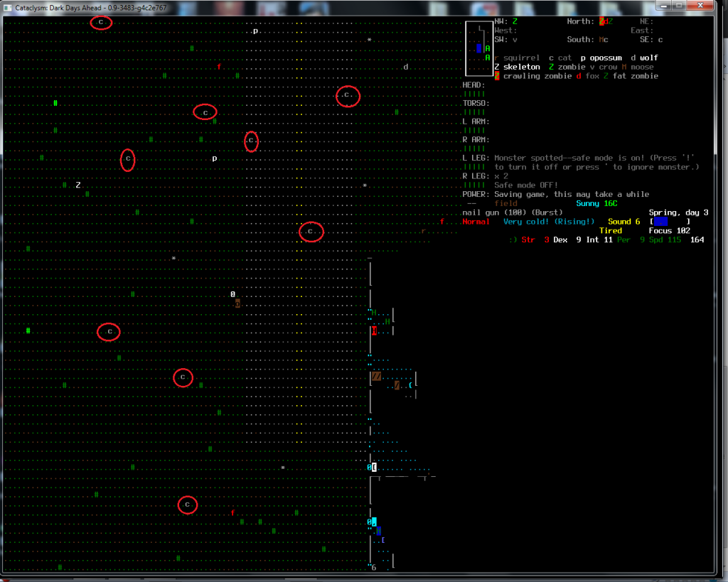Click the 'Safe mode OFF!' message
The width and height of the screenshot is (728, 582).
526,185
